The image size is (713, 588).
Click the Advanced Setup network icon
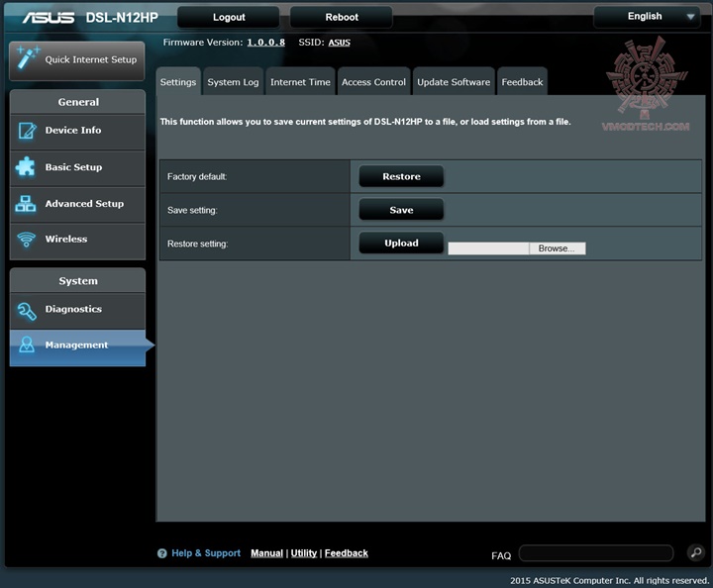click(x=26, y=204)
